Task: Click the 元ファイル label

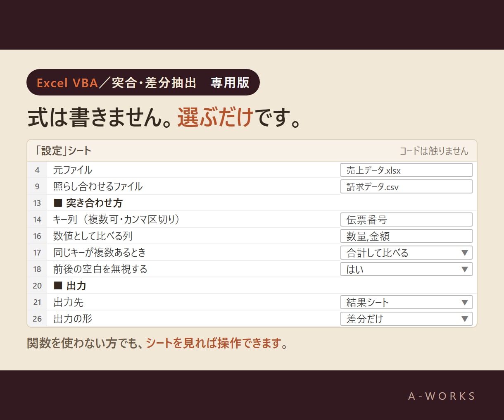Action: 73,170
